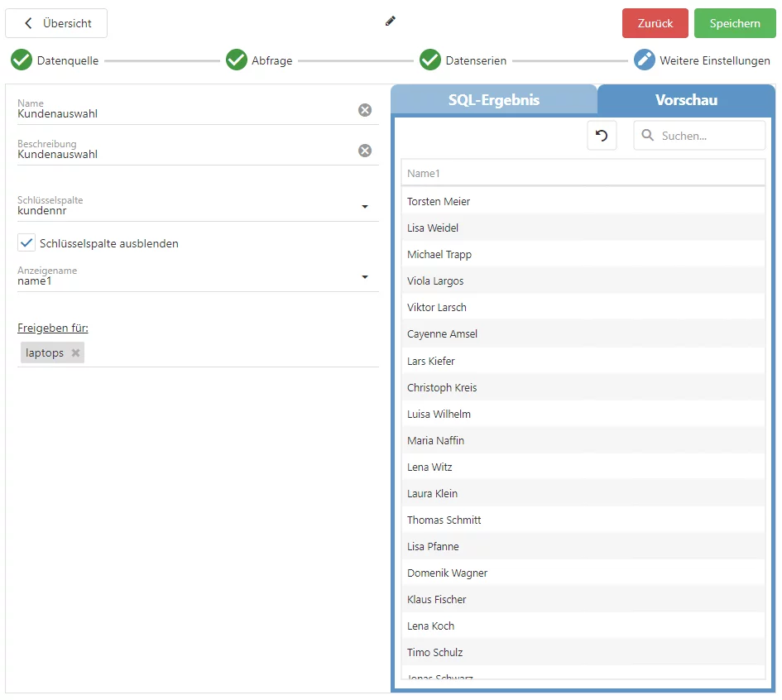Toggle Schlüsselspalte ausblenden checkbox
Image resolution: width=782 pixels, height=700 pixels.
(x=27, y=243)
